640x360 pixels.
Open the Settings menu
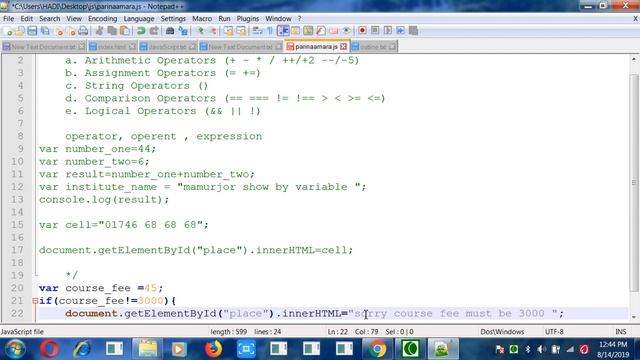(x=173, y=19)
